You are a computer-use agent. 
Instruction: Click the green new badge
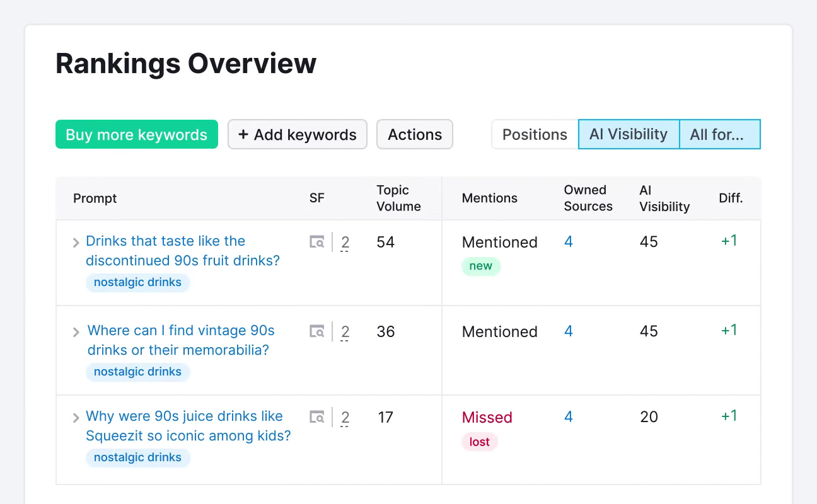point(480,266)
